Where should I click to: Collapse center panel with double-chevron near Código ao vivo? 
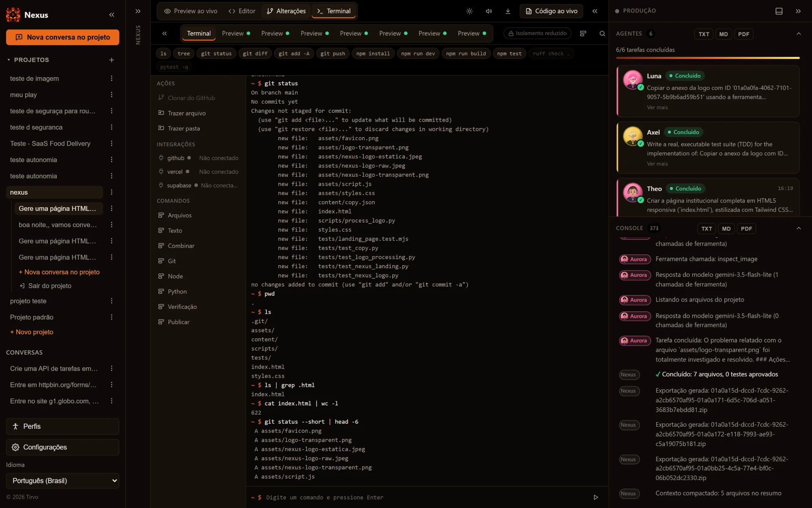coord(595,11)
